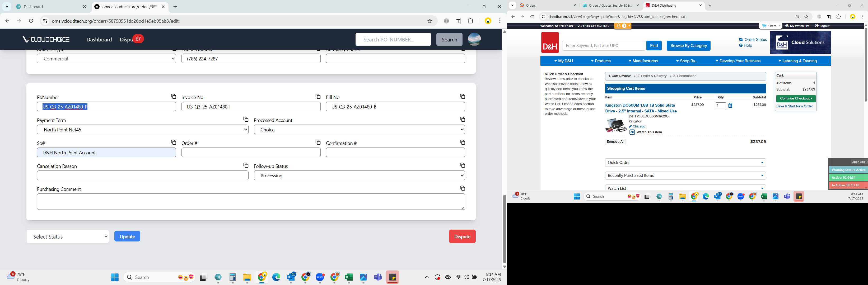Delete Kingston item with trash icon
Viewport: 868px width, 285px height.
point(730,106)
